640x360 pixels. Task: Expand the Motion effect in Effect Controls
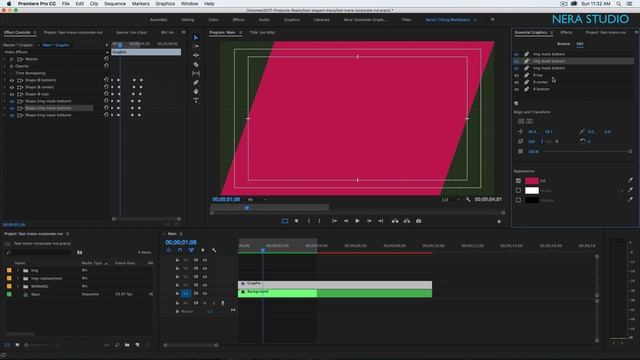[5, 59]
